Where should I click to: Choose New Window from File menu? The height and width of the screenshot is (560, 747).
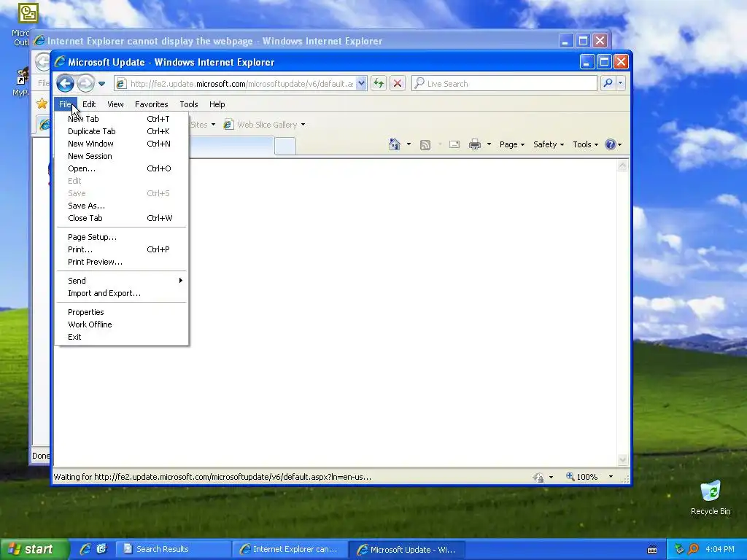(x=121, y=144)
